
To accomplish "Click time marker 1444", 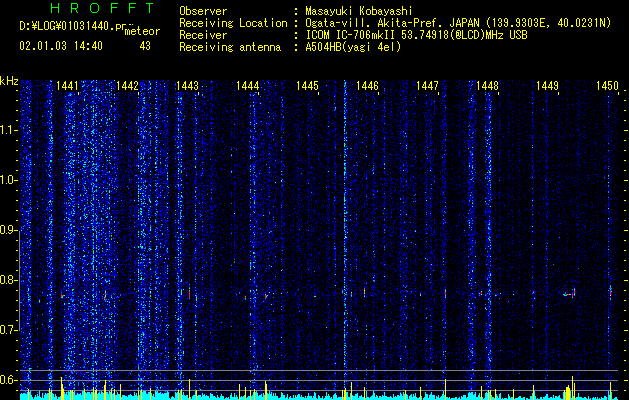I will tap(248, 86).
